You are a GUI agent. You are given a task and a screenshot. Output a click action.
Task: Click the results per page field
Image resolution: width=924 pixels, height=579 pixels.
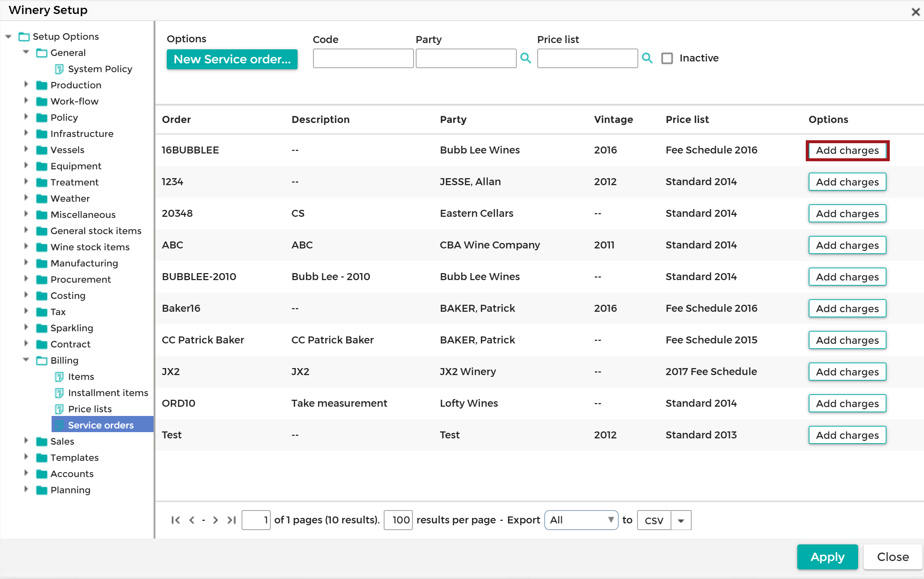point(398,520)
